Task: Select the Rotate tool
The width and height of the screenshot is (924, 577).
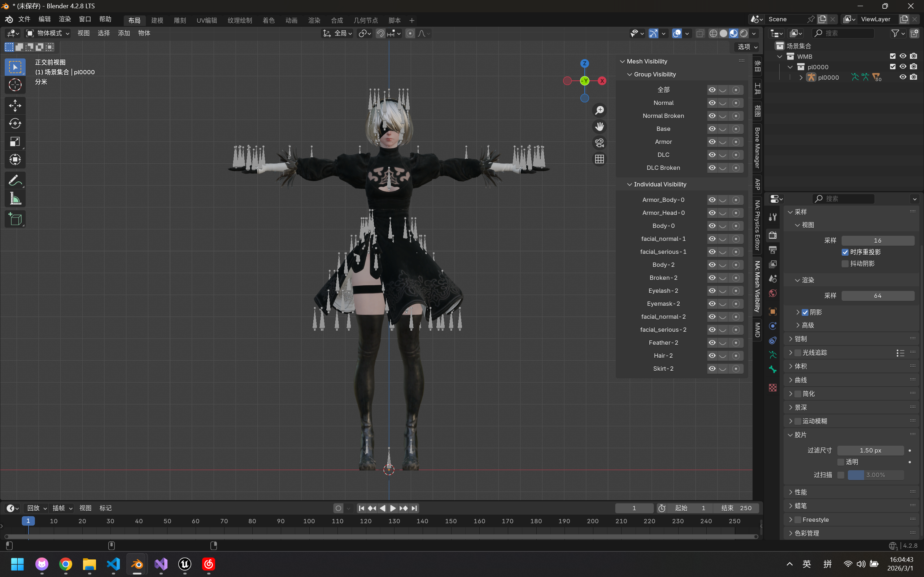Action: point(15,124)
